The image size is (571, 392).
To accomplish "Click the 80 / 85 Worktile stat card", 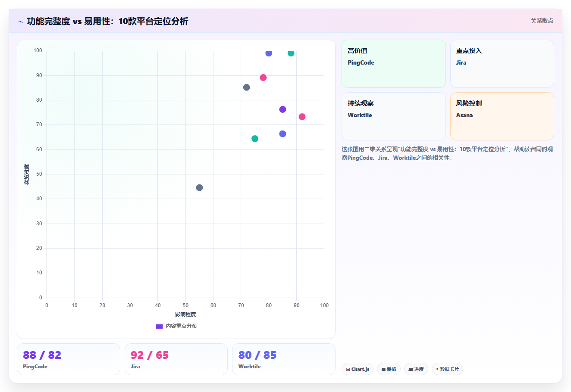I will 284,359.
